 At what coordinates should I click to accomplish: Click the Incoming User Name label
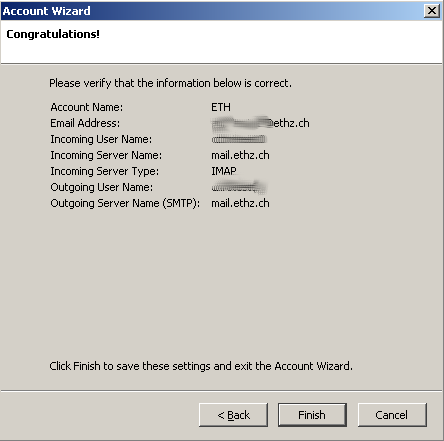(101, 139)
